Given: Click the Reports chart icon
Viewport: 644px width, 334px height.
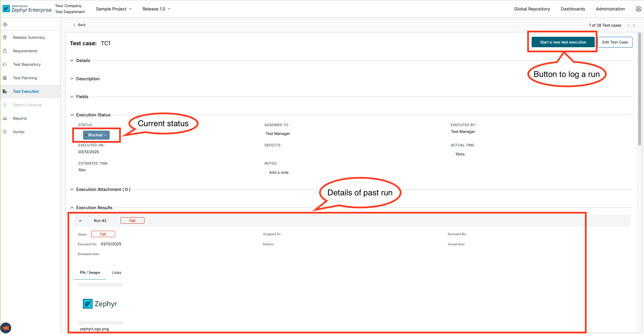Looking at the screenshot, I should point(5,118).
